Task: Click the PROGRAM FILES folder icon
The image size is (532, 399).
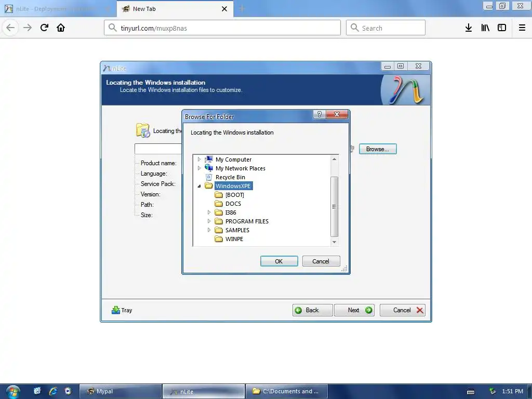Action: tap(219, 221)
